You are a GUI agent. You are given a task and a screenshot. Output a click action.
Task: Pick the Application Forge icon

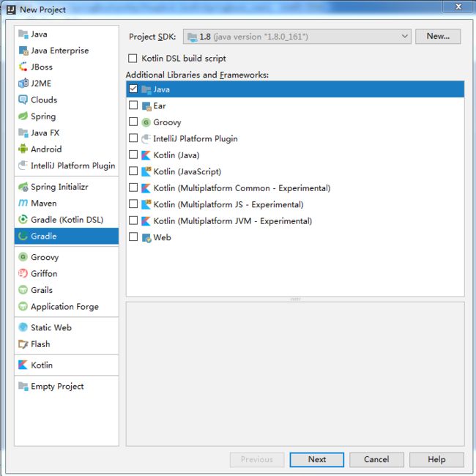pos(23,306)
